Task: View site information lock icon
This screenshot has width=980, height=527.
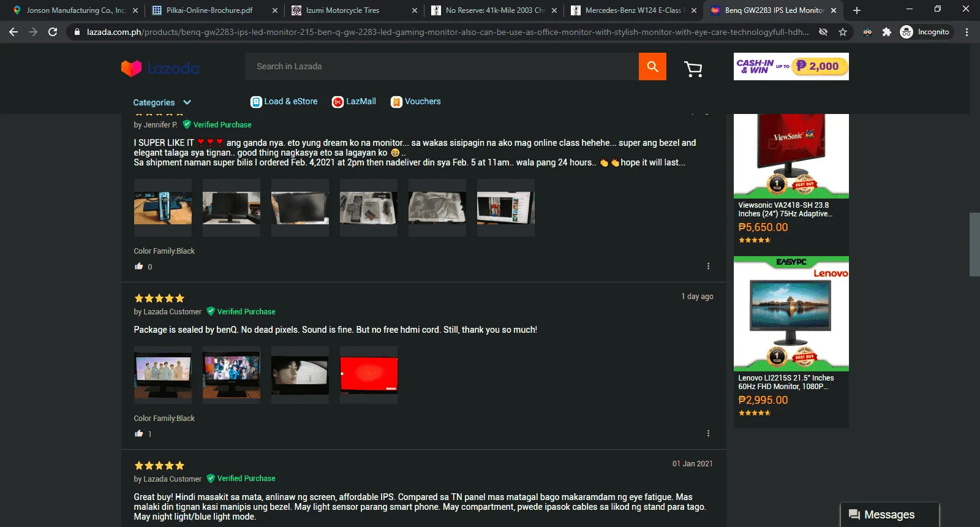Action: (77, 32)
